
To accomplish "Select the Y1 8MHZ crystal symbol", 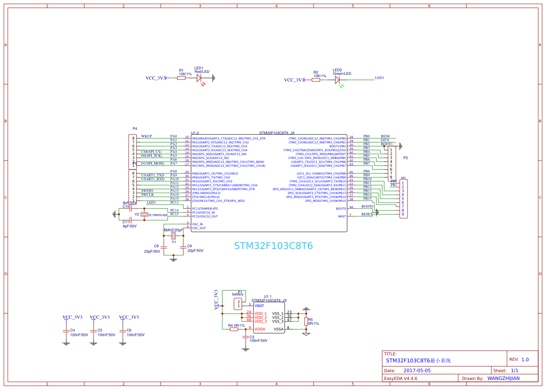I will (174, 236).
